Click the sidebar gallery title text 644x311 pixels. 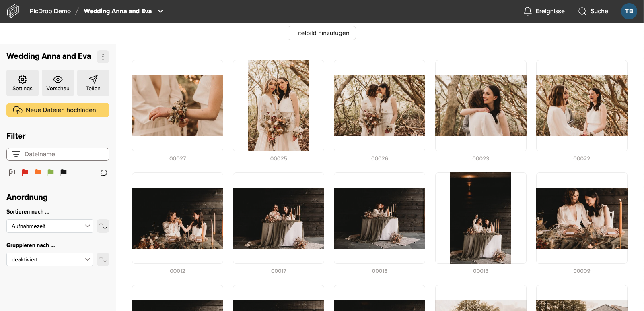[49, 56]
